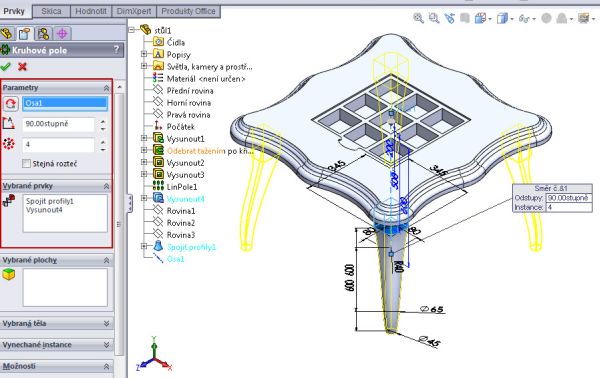
Task: Collapse the Možnosti section
Action: tap(106, 367)
